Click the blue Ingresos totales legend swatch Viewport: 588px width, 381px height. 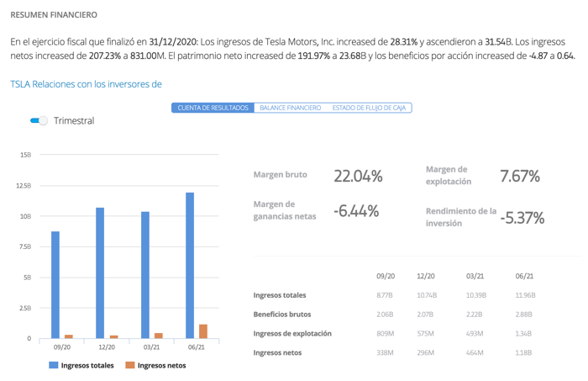[53, 365]
